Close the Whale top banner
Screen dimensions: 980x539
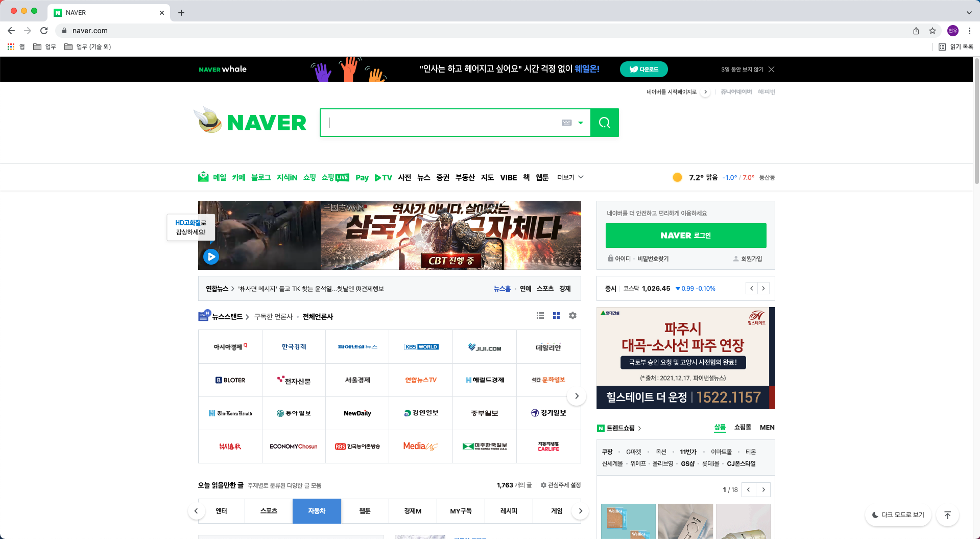(772, 69)
